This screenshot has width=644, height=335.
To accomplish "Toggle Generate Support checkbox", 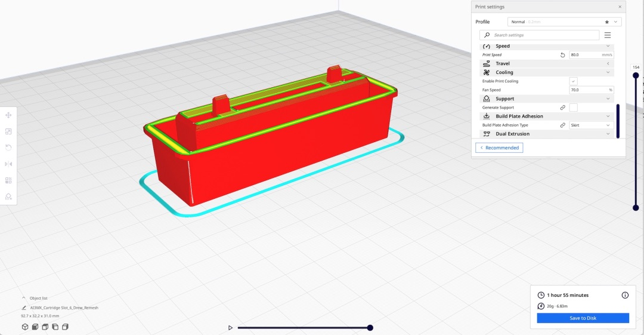I will [x=574, y=107].
